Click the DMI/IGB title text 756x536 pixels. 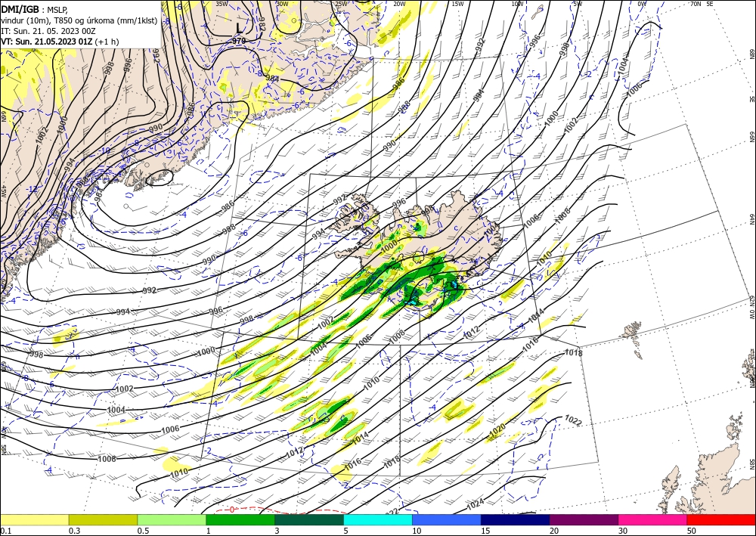[20, 8]
